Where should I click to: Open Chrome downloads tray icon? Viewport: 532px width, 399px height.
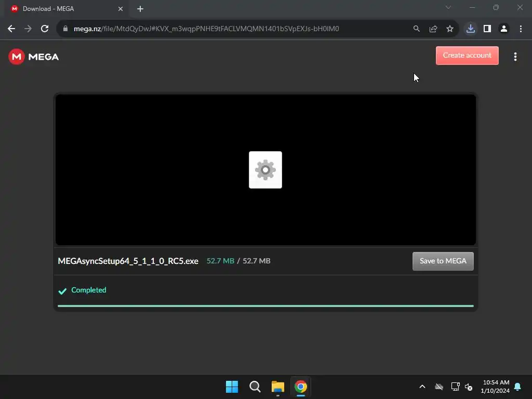[x=470, y=29]
